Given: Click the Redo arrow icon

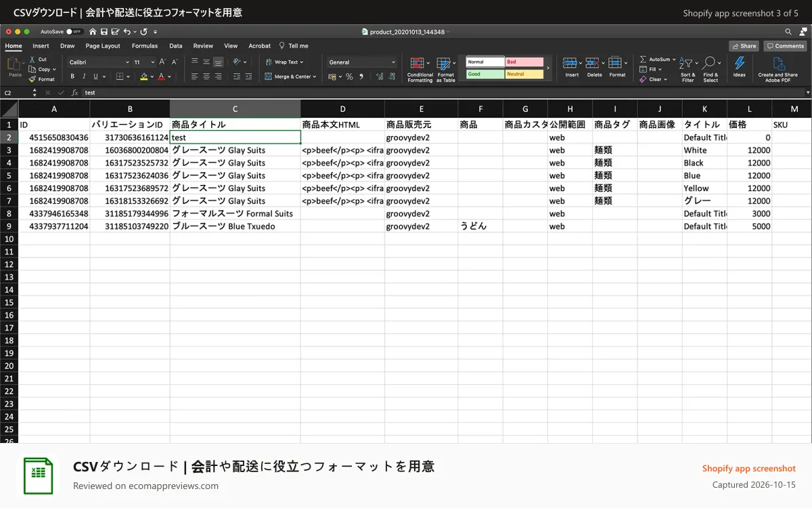Looking at the screenshot, I should (x=143, y=32).
